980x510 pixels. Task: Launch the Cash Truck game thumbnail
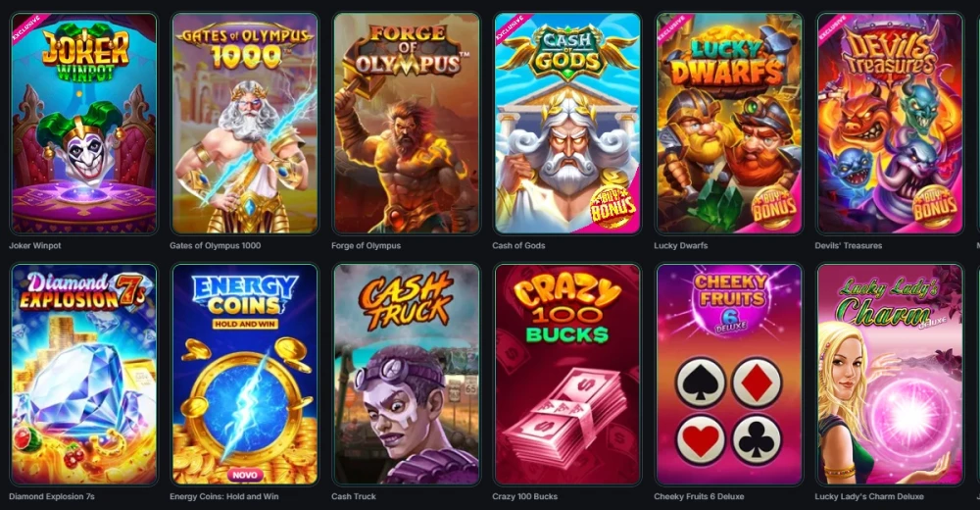pos(407,375)
